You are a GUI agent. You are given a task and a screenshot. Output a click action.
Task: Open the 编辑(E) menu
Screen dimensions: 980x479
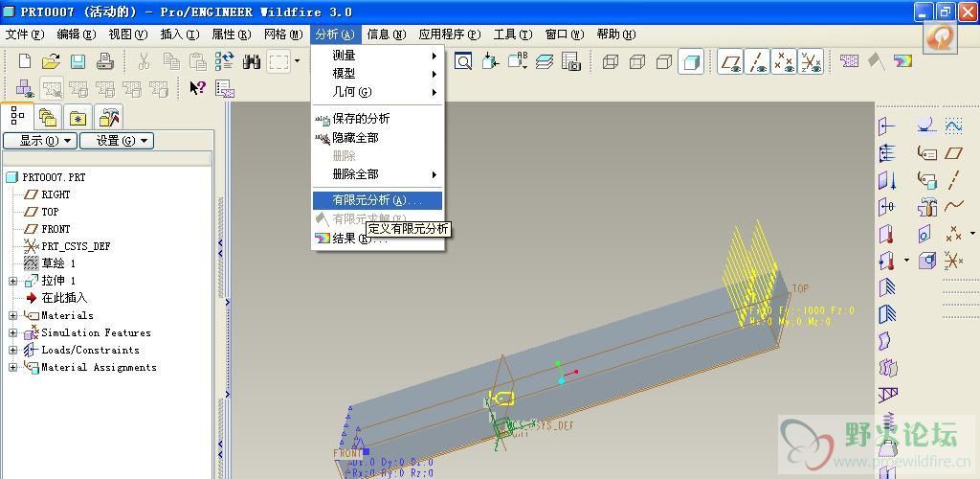(x=77, y=34)
